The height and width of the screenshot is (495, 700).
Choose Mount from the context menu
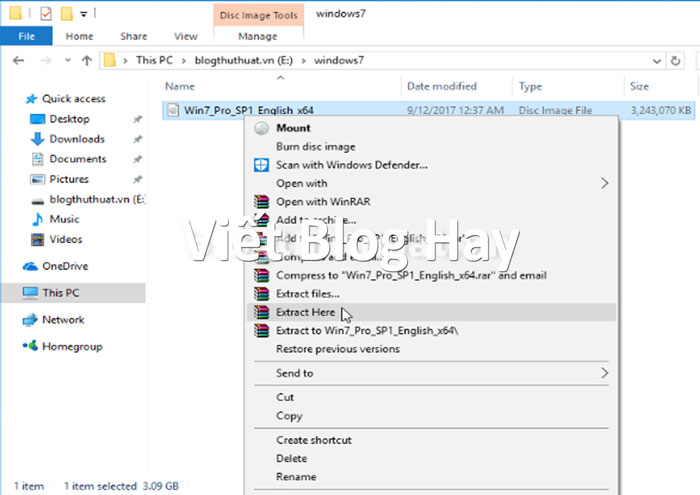[x=431, y=128]
